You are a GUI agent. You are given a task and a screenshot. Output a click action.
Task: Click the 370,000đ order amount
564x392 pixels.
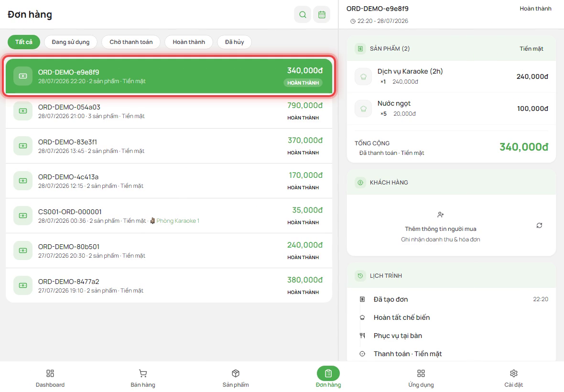click(305, 140)
